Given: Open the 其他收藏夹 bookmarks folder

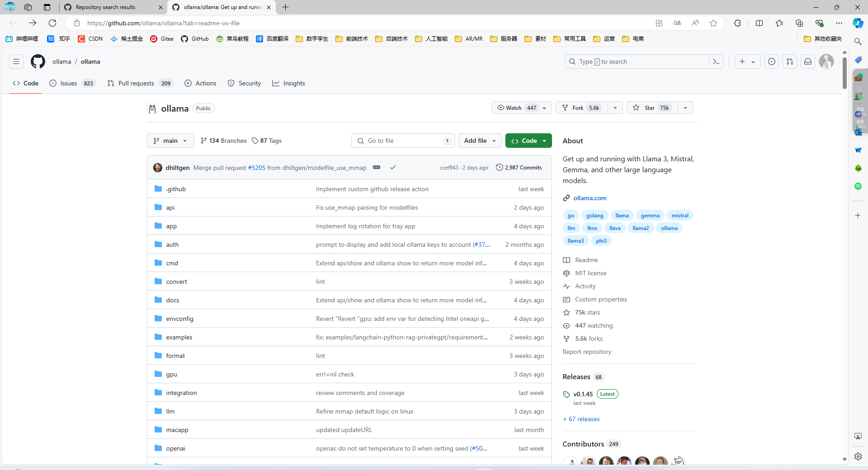Looking at the screenshot, I should click(823, 39).
